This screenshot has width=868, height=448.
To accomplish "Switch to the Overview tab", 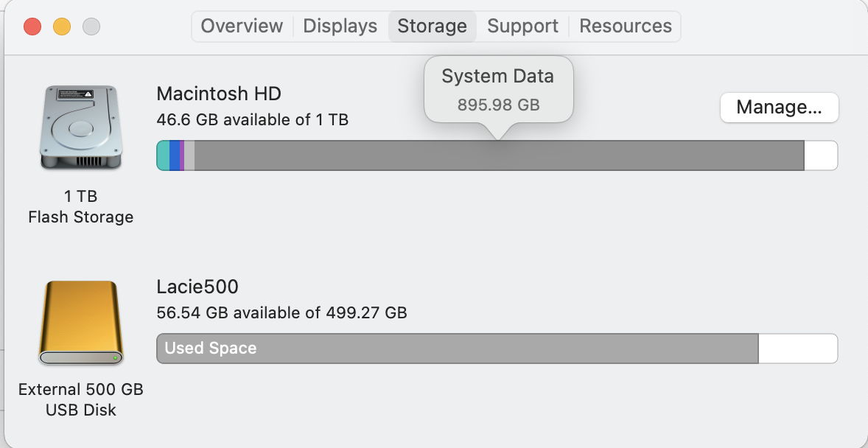I will (242, 27).
